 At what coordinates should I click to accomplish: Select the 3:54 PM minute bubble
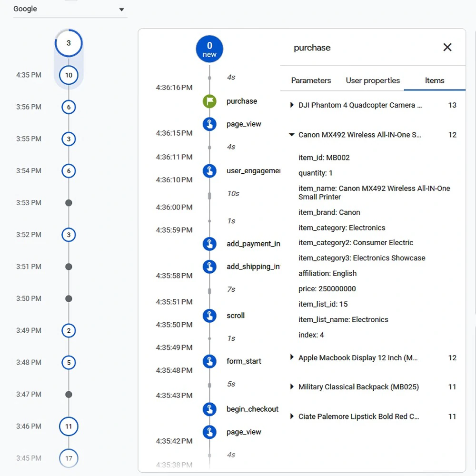69,171
